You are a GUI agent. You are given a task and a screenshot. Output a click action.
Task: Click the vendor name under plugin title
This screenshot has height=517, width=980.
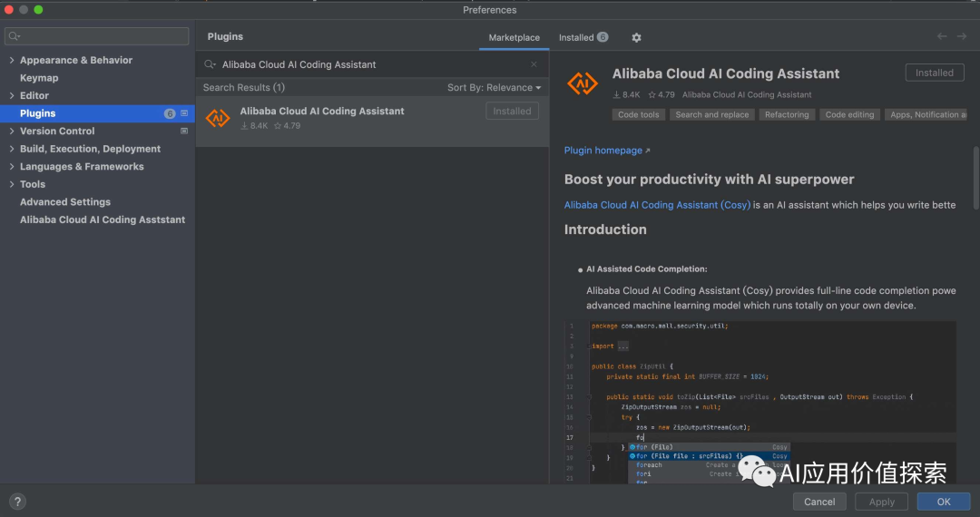(x=747, y=95)
